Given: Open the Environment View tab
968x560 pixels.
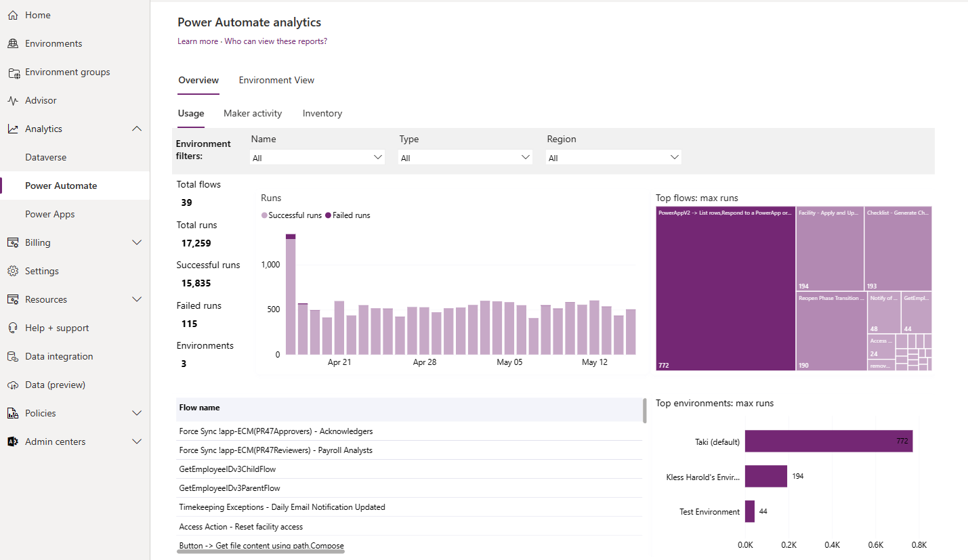Looking at the screenshot, I should (276, 80).
